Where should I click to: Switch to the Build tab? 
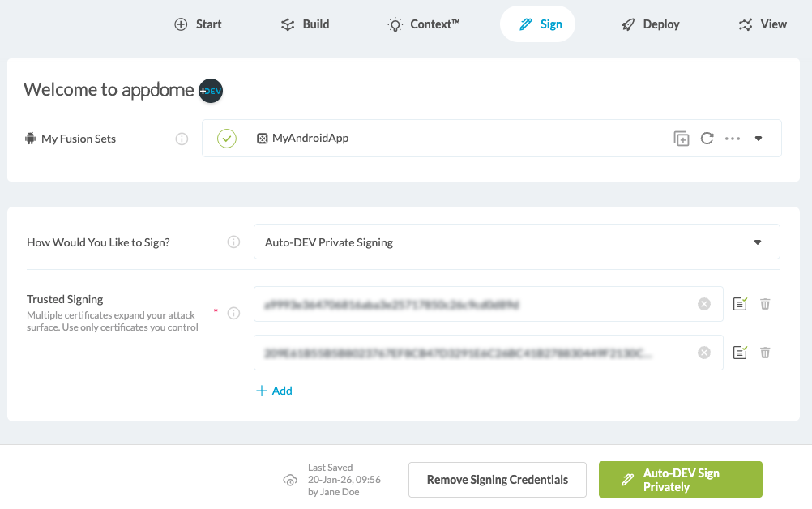coord(305,24)
